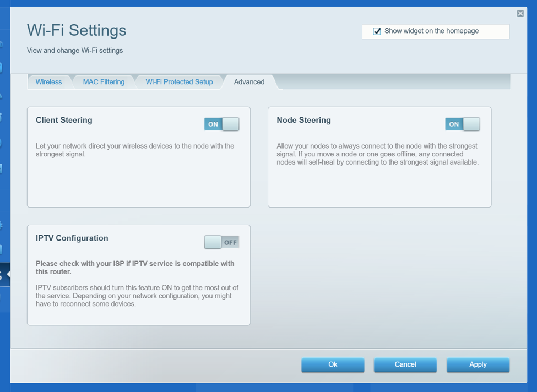
Task: Open the MAC Filtering tab
Action: (104, 82)
